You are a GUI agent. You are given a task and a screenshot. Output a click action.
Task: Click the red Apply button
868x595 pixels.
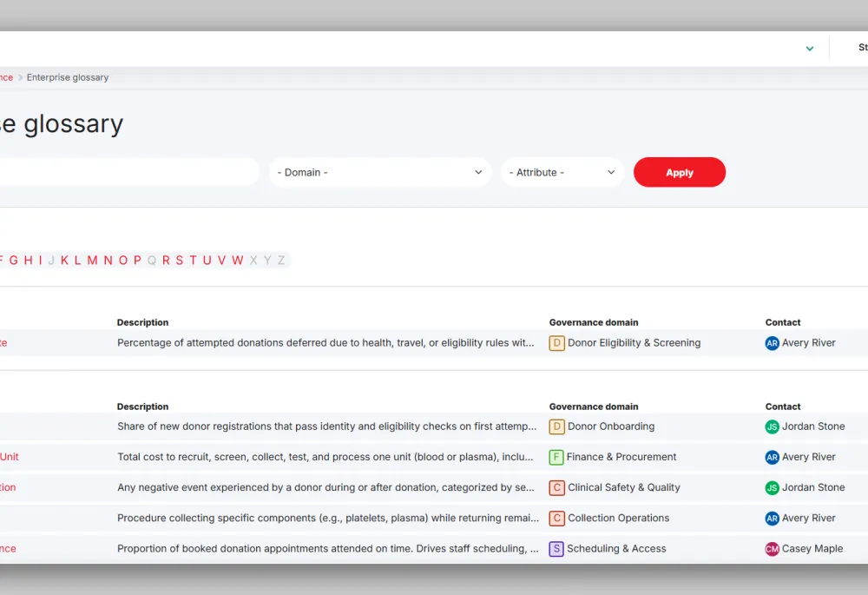click(680, 172)
